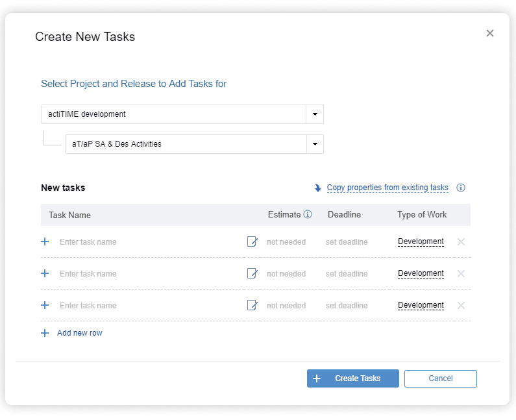516x420 pixels.
Task: Click plus icon on first task row
Action: pos(45,241)
